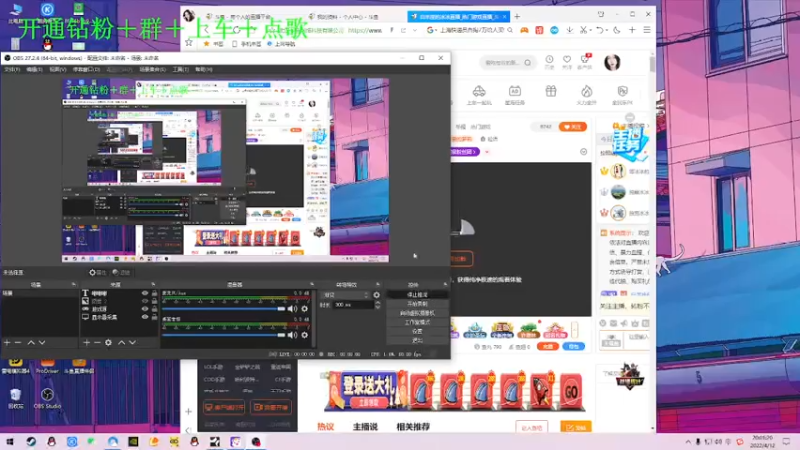Viewport: 800px width, 450px height.
Task: Toggle lock on the game capture source
Action: tap(154, 309)
